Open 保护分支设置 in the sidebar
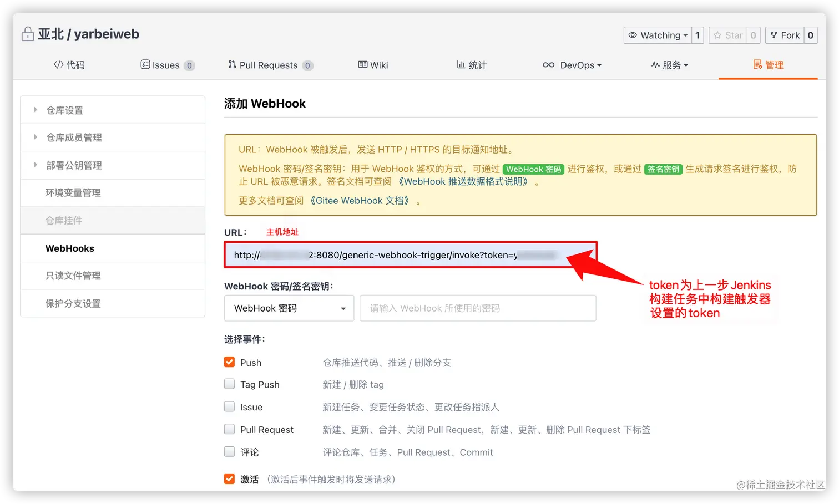 click(113, 303)
